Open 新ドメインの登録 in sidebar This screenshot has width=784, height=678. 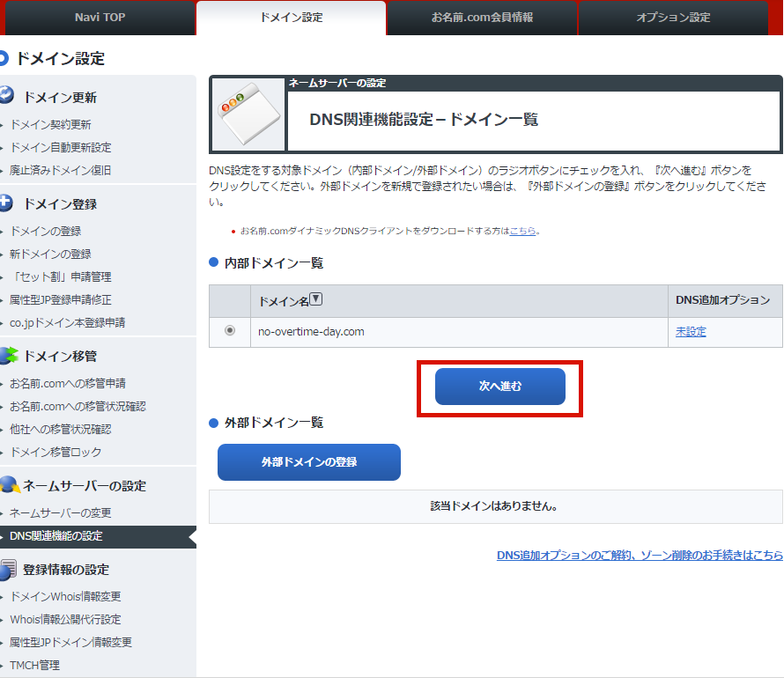tap(50, 254)
